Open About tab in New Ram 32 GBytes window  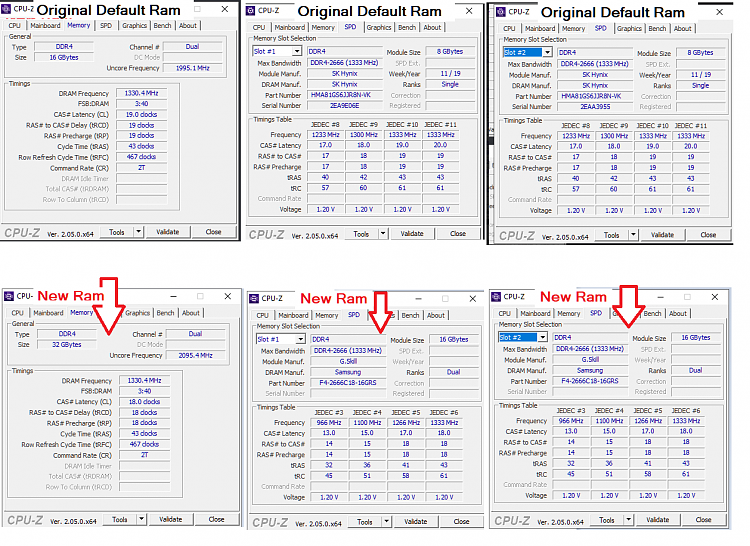point(190,313)
